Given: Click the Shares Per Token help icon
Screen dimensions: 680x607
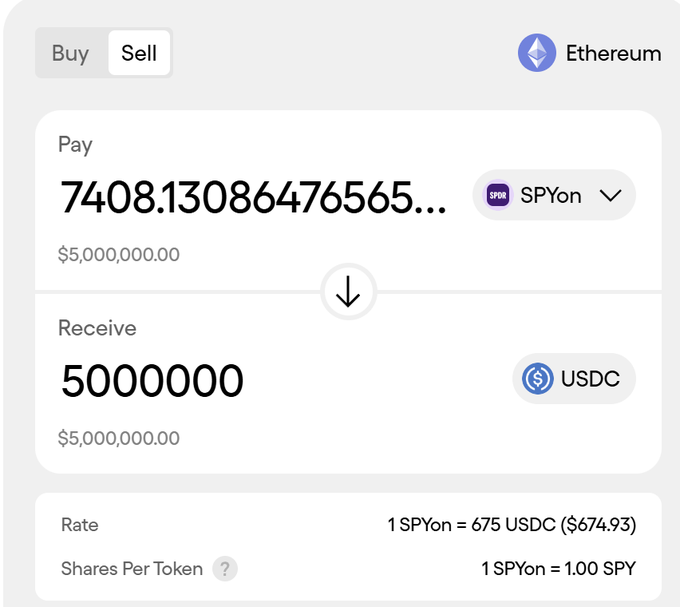Looking at the screenshot, I should [x=225, y=569].
